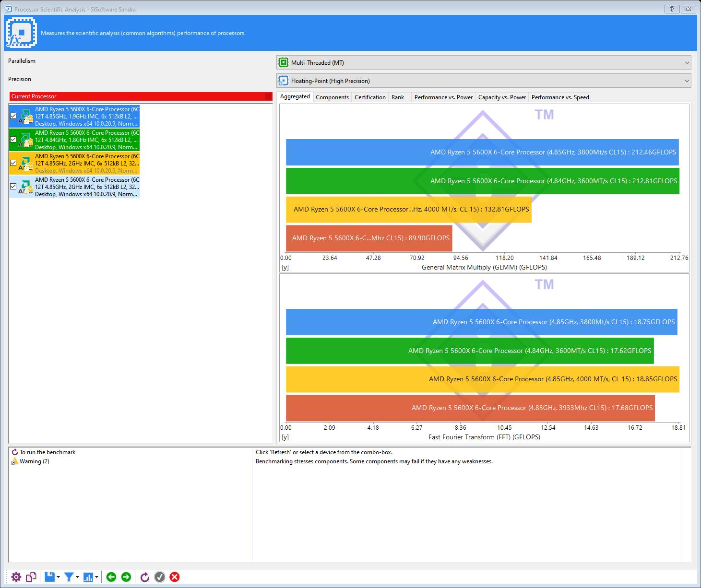Switch to the Capacity vs. Power tab
This screenshot has height=588, width=701.
tap(502, 97)
